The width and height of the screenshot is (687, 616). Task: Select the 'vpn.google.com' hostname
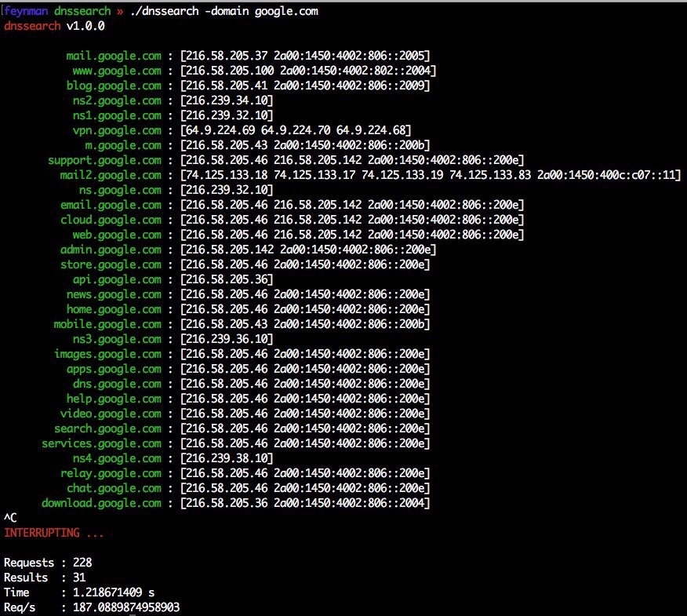[x=117, y=130]
